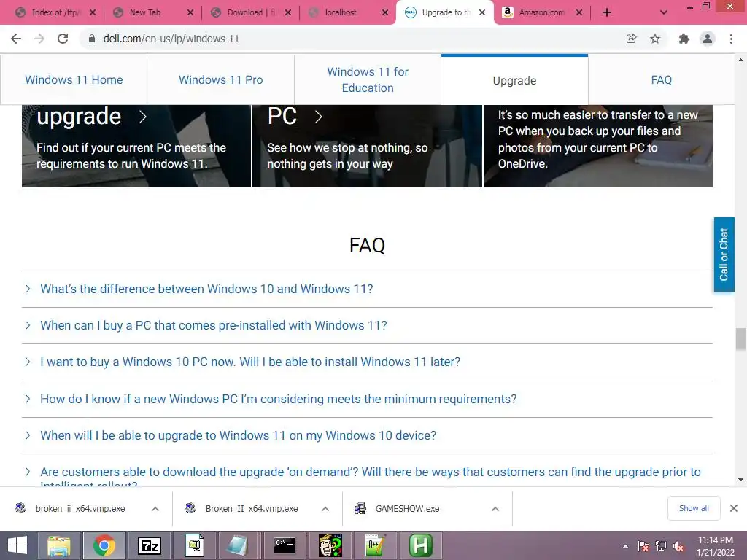Click Show all downloads

pyautogui.click(x=694, y=508)
